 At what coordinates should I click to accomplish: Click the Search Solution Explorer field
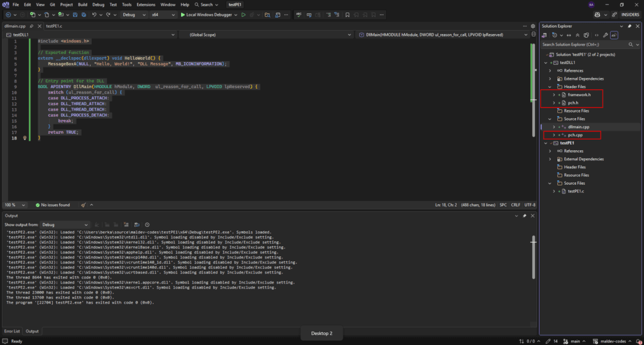(585, 45)
